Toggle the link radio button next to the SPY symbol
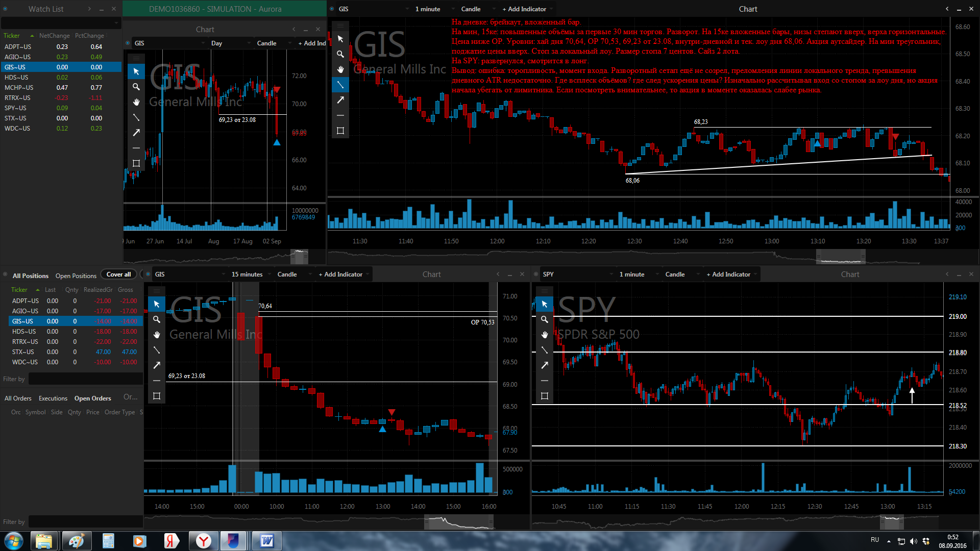Screen dimensions: 980x551 click(536, 274)
